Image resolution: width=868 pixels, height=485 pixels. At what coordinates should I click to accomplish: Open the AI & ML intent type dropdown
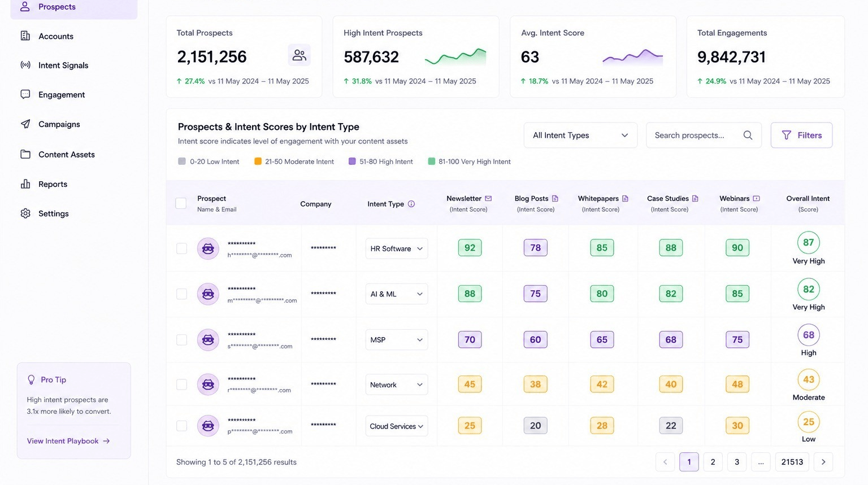[397, 294]
